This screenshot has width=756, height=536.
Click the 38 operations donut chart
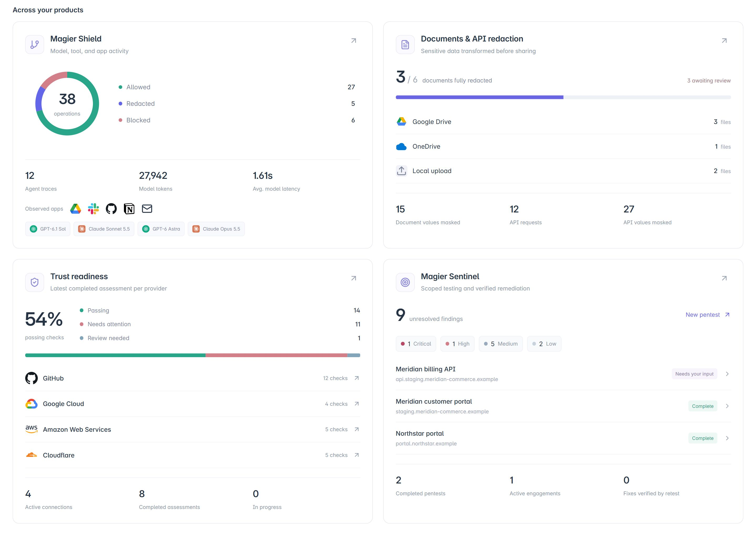tap(67, 104)
